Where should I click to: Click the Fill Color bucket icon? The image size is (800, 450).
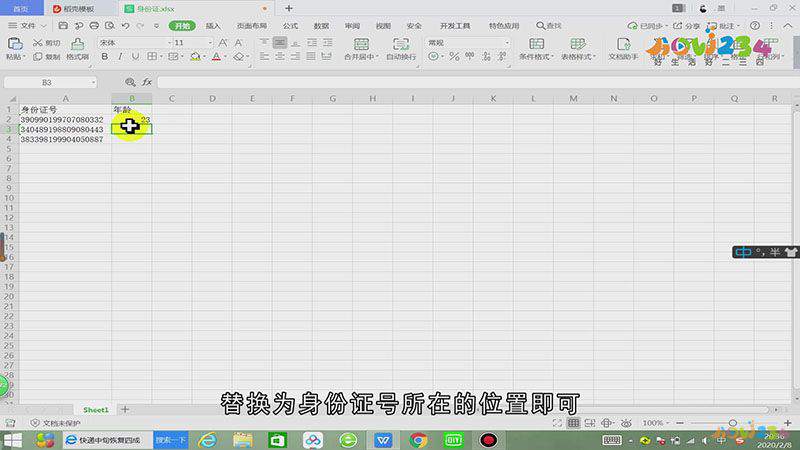[x=195, y=57]
